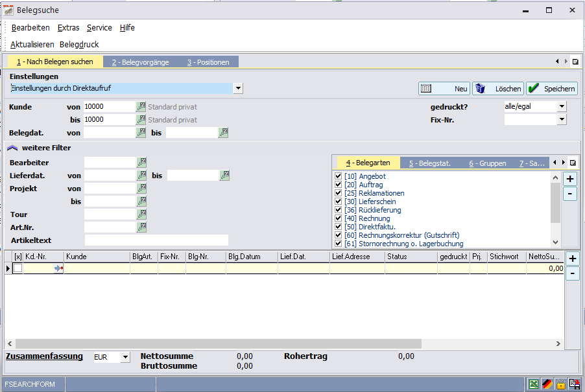Click tab list icon on Belegarten tab bar

click(x=573, y=163)
